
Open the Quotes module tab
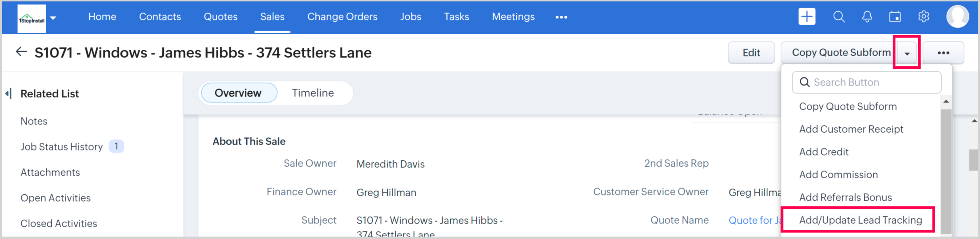coord(220,17)
